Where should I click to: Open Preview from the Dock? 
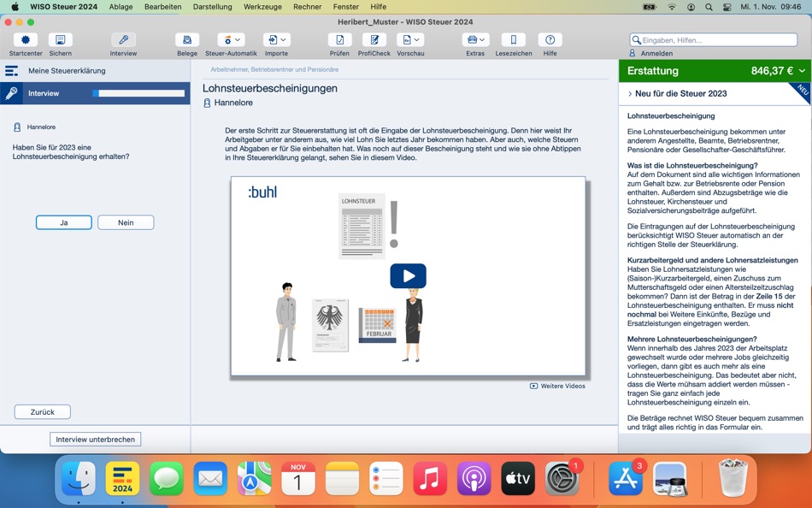tap(669, 478)
